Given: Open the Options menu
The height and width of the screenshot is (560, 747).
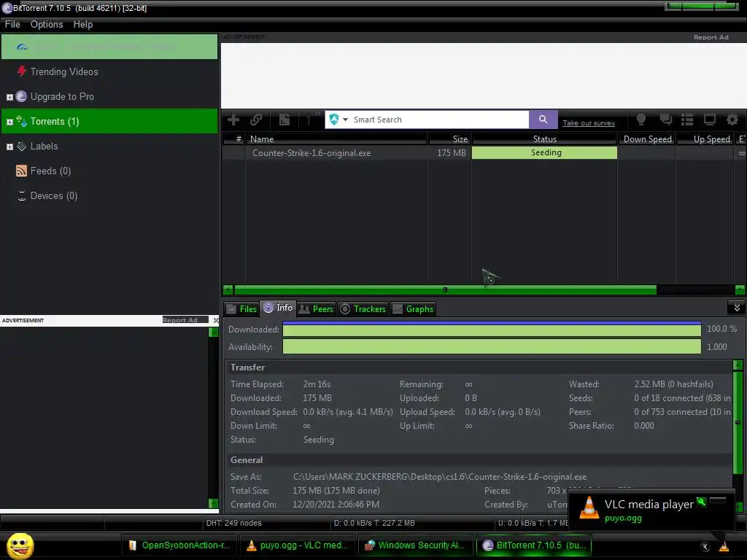Looking at the screenshot, I should (47, 24).
